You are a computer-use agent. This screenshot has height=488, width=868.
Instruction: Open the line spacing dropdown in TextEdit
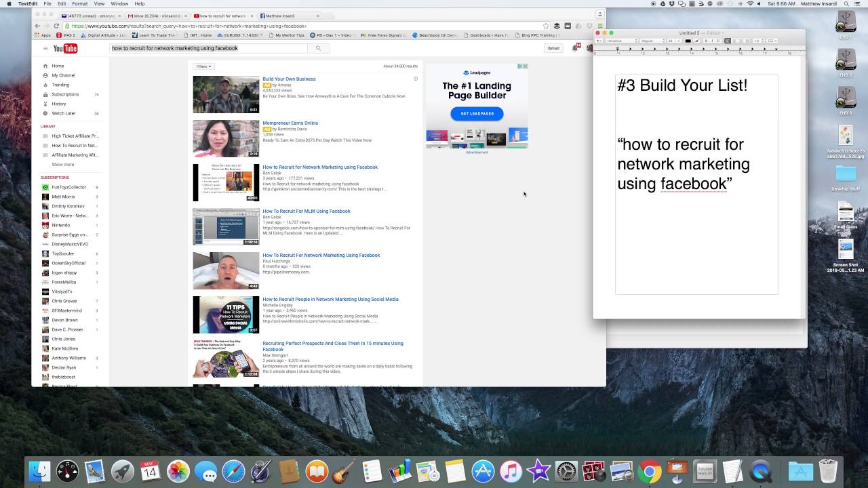point(759,41)
